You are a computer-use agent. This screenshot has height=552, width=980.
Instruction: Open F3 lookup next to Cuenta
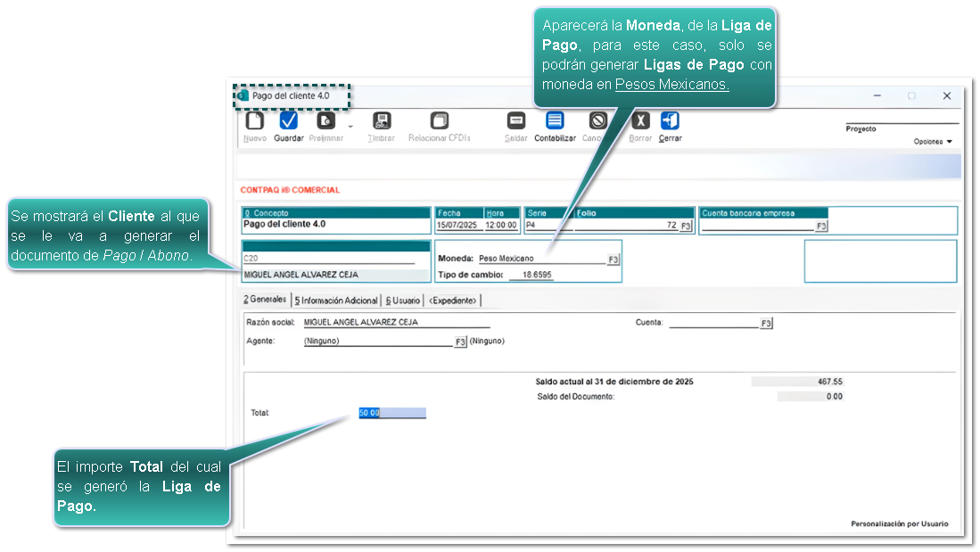click(766, 323)
